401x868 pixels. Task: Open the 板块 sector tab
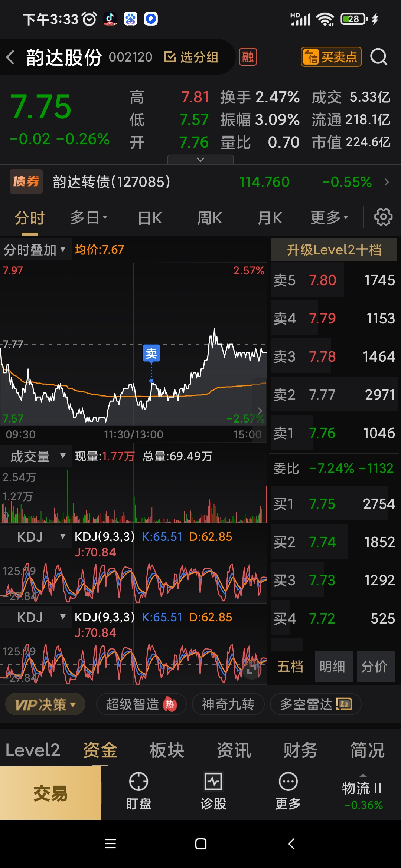[167, 750]
